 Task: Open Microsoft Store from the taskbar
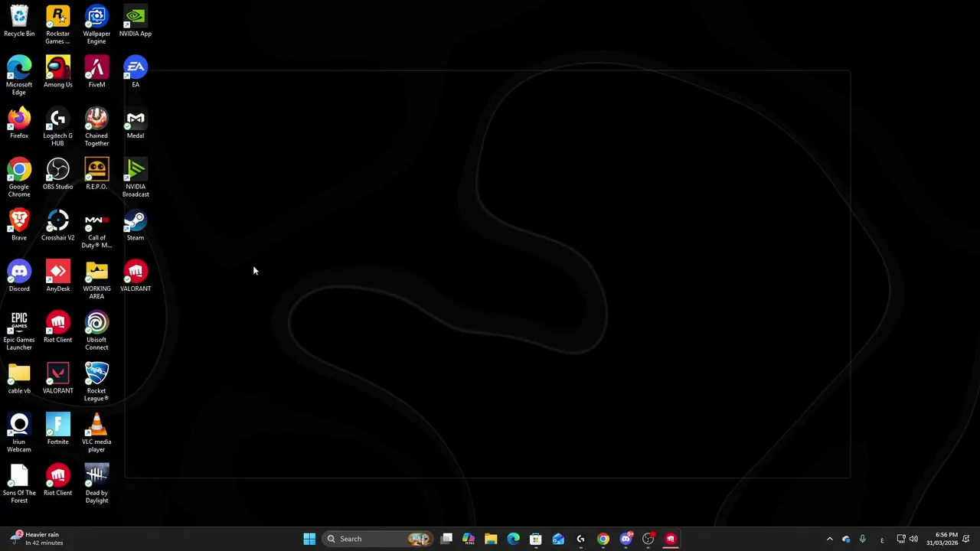click(536, 539)
